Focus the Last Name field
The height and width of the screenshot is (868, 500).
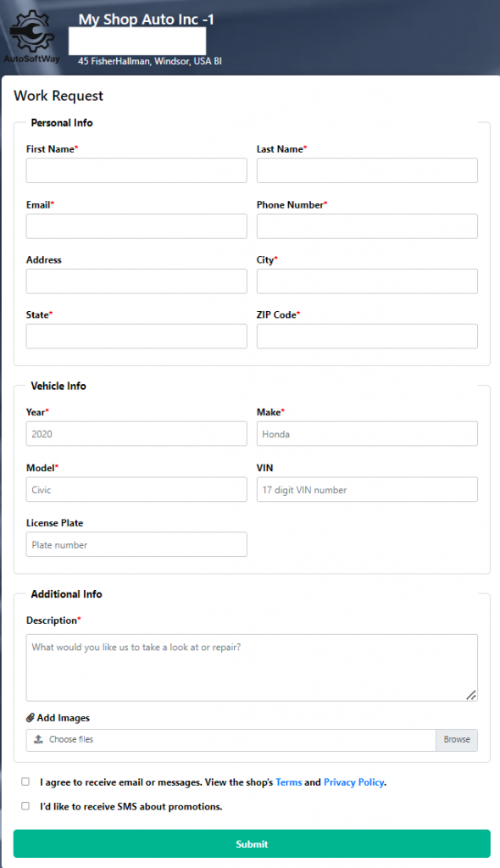point(367,170)
